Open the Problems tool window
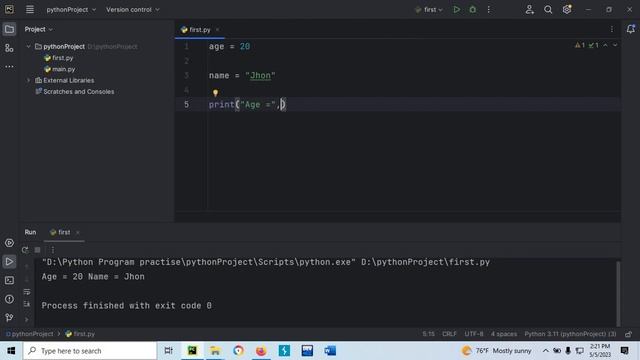This screenshot has width=640, height=360. [x=9, y=299]
